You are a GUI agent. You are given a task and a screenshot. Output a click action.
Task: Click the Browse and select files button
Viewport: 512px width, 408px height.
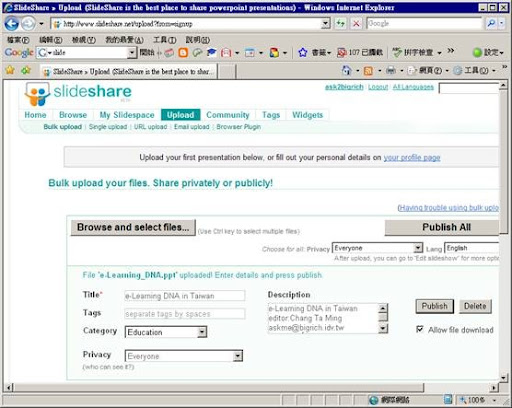pos(133,227)
